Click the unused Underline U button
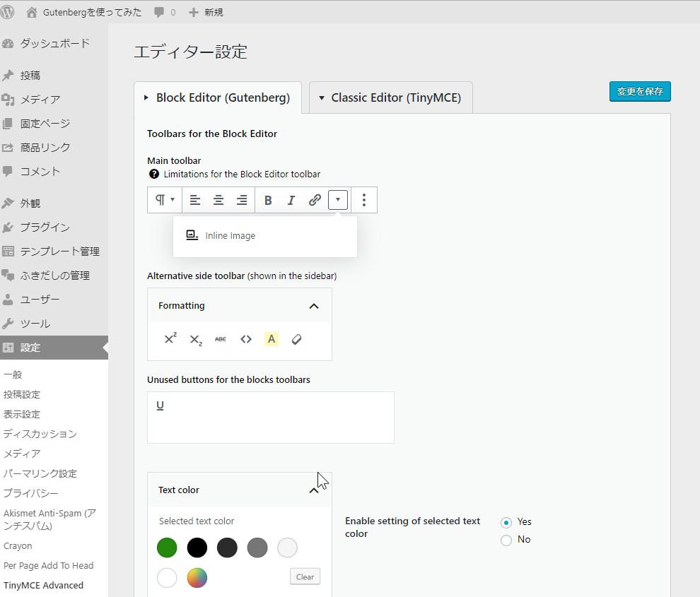The height and width of the screenshot is (597, 700). (161, 406)
